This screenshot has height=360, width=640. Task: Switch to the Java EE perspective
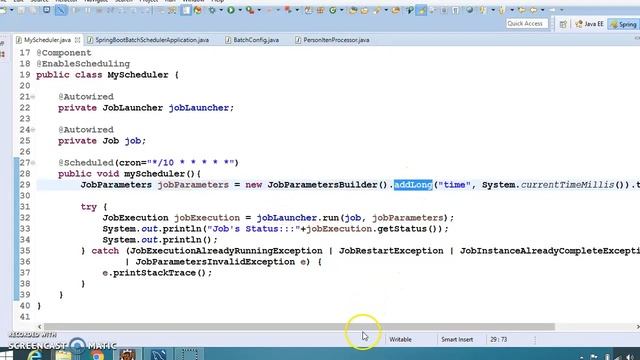click(x=589, y=24)
